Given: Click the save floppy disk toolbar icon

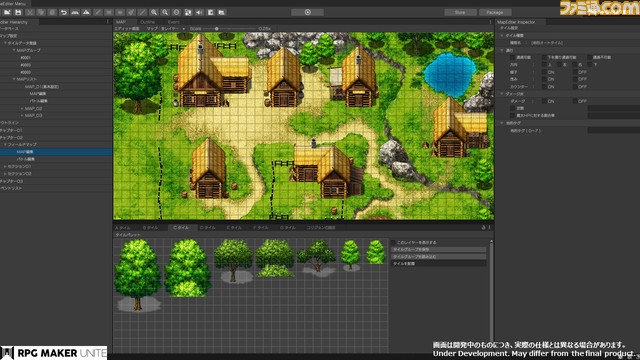Looking at the screenshot, I should pyautogui.click(x=18, y=12).
